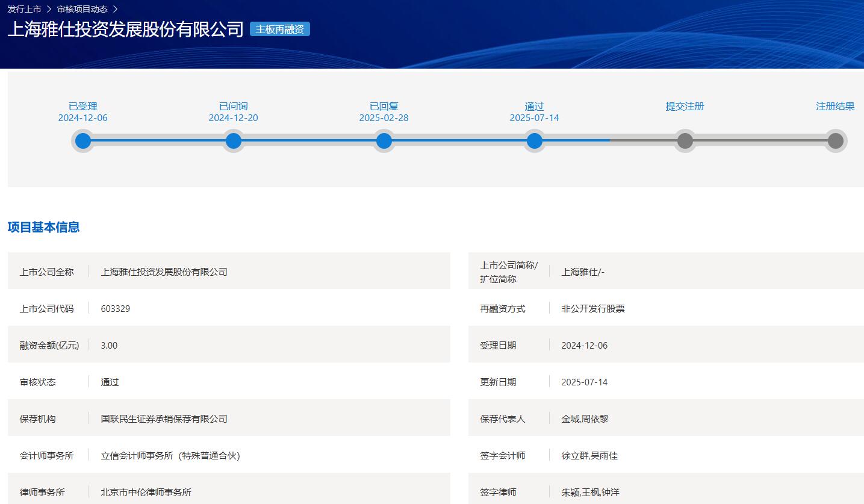Click the gray 注册结果 timeline node
Screen dimensions: 864x504
[835, 141]
